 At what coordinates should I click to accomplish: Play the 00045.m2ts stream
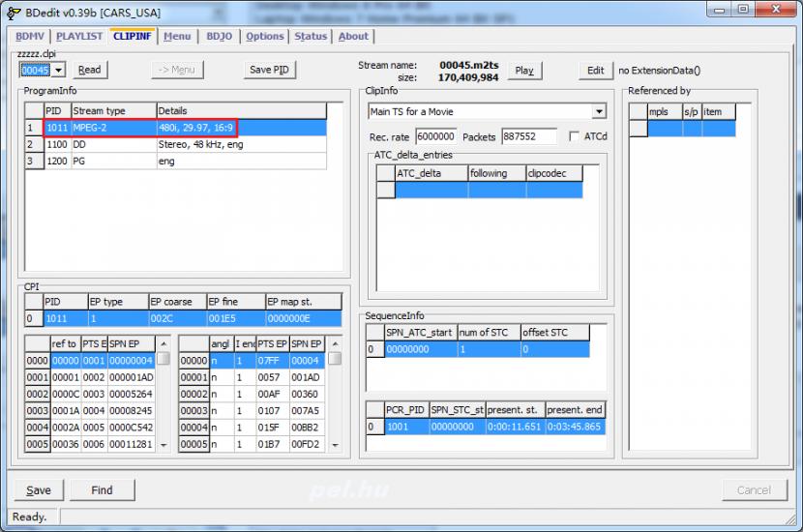coord(524,71)
